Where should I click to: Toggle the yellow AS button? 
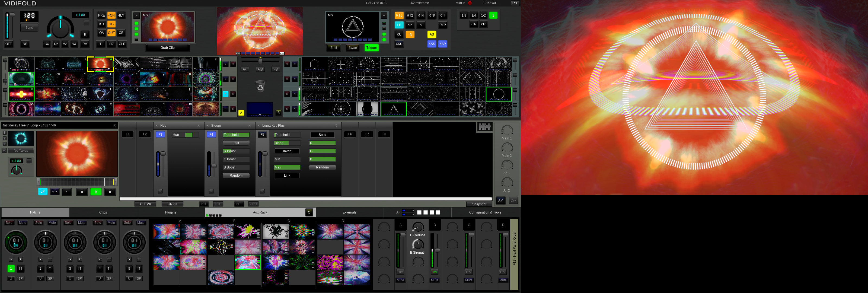(x=432, y=34)
